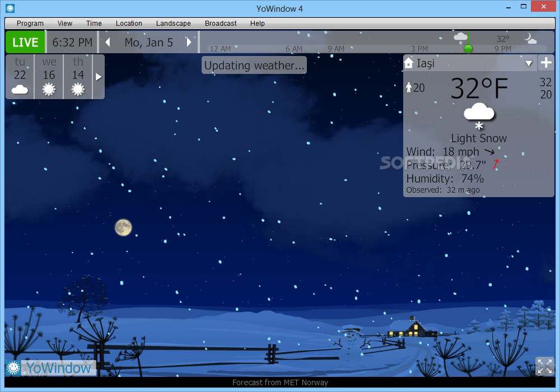Screen dimensions: 560x392
Task: Click the Humidity 74% reading
Action: (x=445, y=179)
